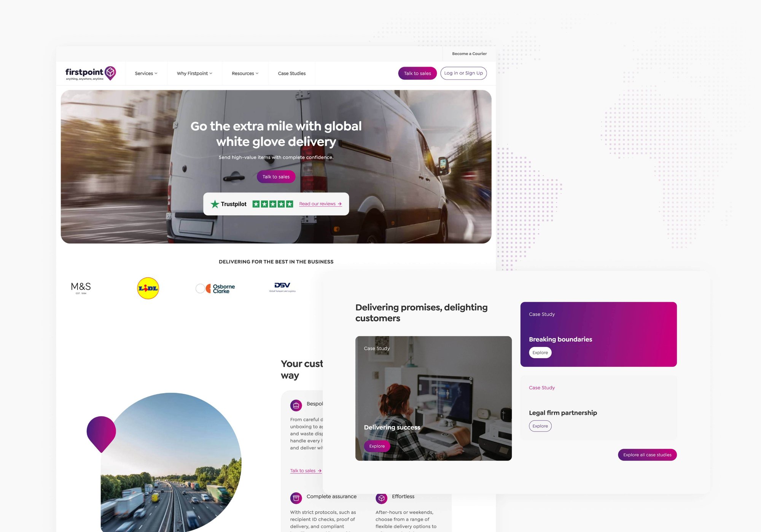761x532 pixels.
Task: Explore the Legal firm partnership case study
Action: [540, 425]
